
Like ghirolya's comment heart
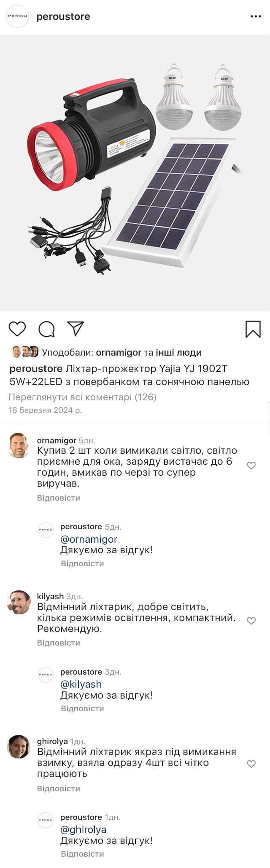(x=251, y=764)
